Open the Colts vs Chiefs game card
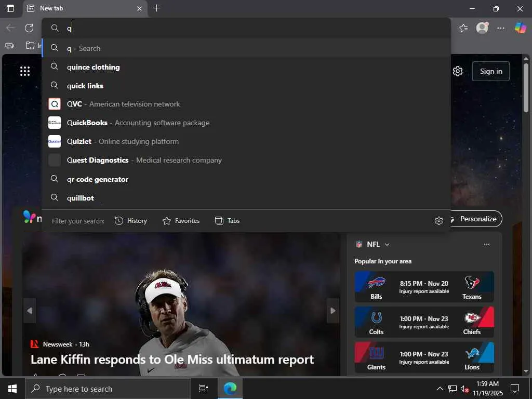The width and height of the screenshot is (532, 399). click(x=424, y=322)
